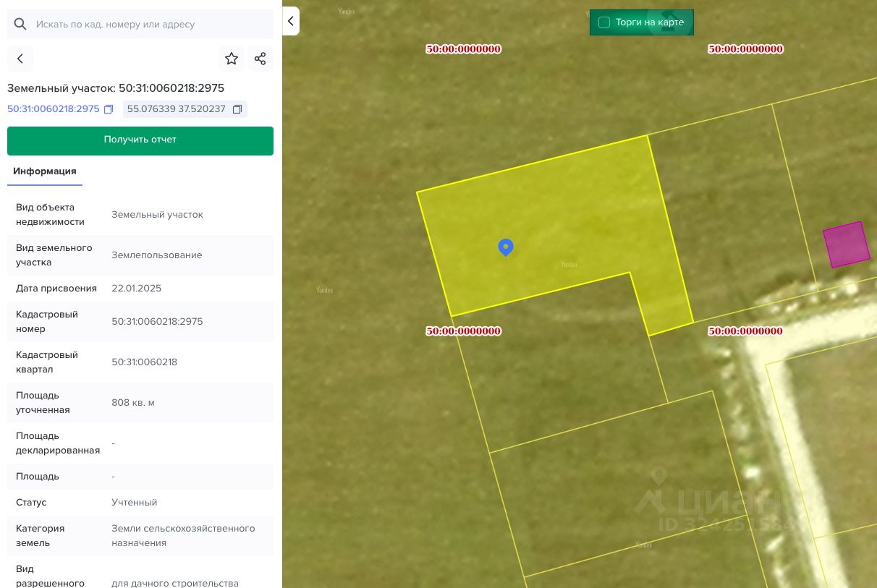Viewport: 877px width, 588px height.
Task: Collapse the side panel with chevron
Action: [x=291, y=21]
